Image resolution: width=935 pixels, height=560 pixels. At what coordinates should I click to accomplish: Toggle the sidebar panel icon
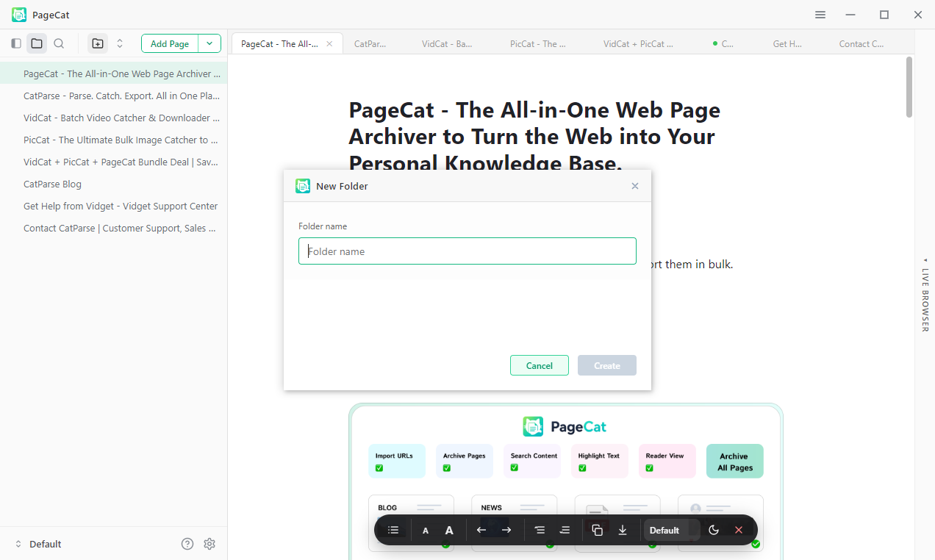click(x=16, y=43)
